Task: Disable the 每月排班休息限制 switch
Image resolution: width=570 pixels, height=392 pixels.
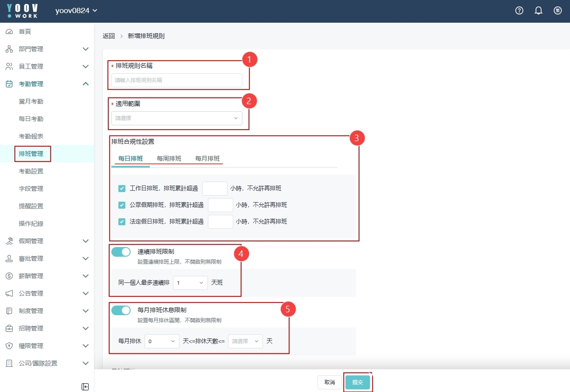Action: (x=121, y=310)
